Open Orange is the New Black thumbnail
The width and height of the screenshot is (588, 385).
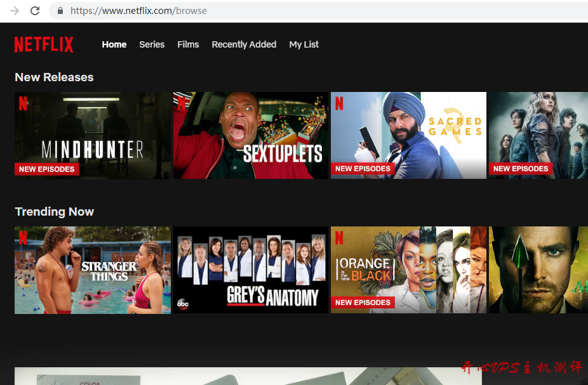point(408,270)
